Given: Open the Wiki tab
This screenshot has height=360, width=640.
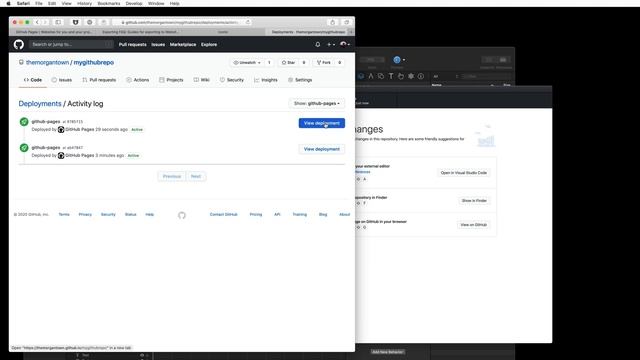Looking at the screenshot, I should (x=202, y=80).
